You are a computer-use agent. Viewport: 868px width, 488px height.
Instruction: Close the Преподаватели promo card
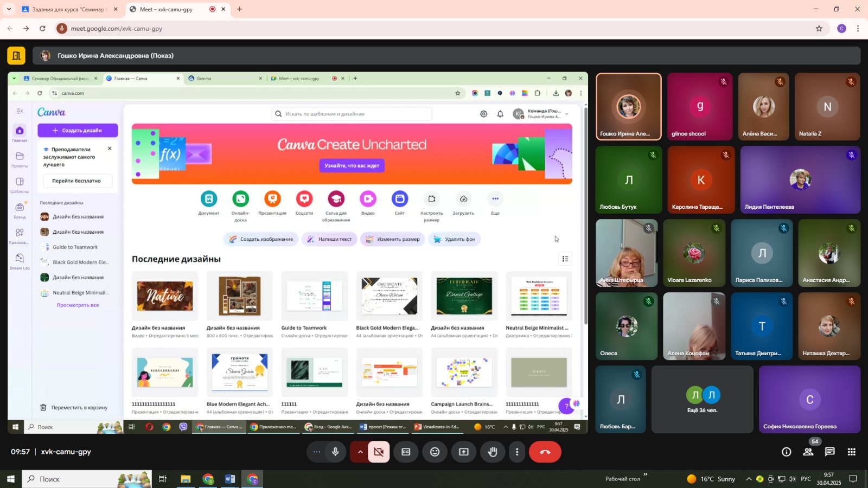click(110, 149)
